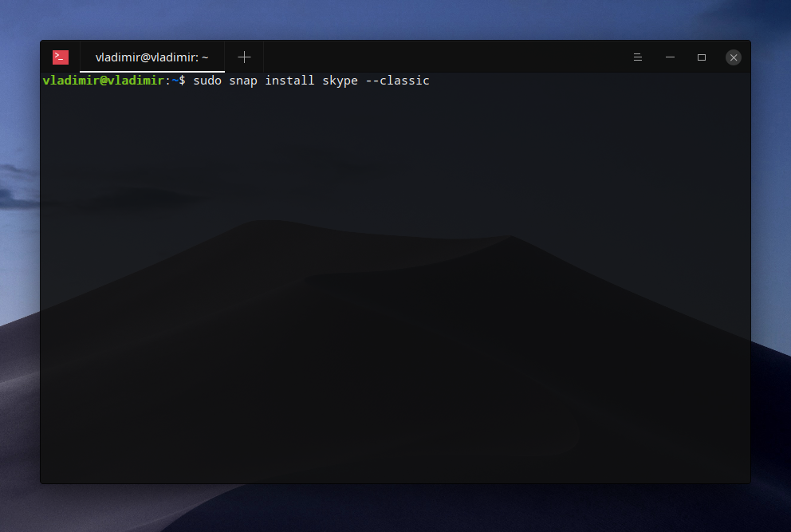
Task: Click the red terminal icon on the tab
Action: 61,57
